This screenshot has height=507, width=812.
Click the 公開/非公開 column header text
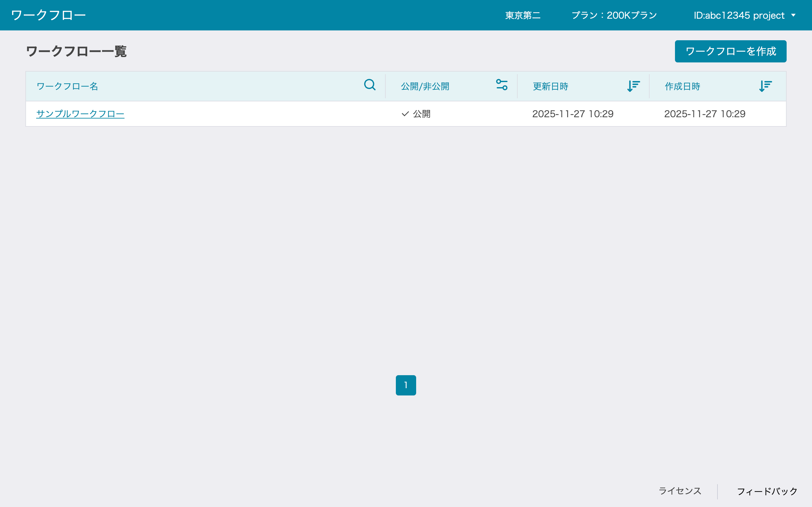425,87
